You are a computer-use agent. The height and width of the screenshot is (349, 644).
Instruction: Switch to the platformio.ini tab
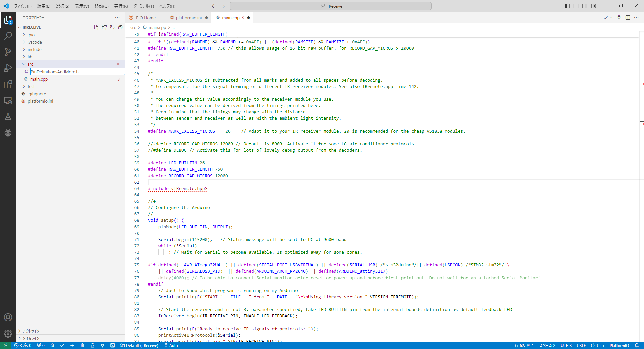click(x=189, y=18)
